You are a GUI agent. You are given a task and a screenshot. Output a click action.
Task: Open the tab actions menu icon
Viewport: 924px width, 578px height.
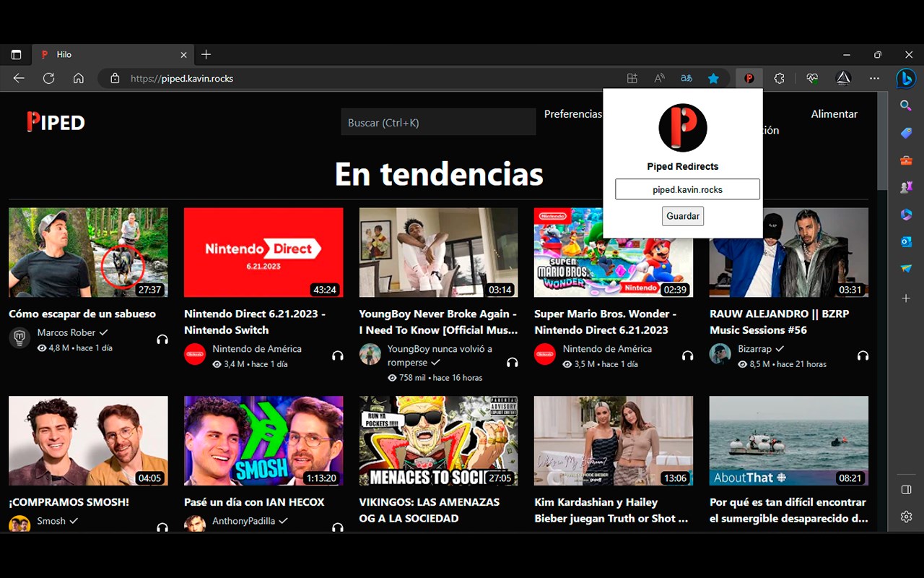(x=16, y=55)
